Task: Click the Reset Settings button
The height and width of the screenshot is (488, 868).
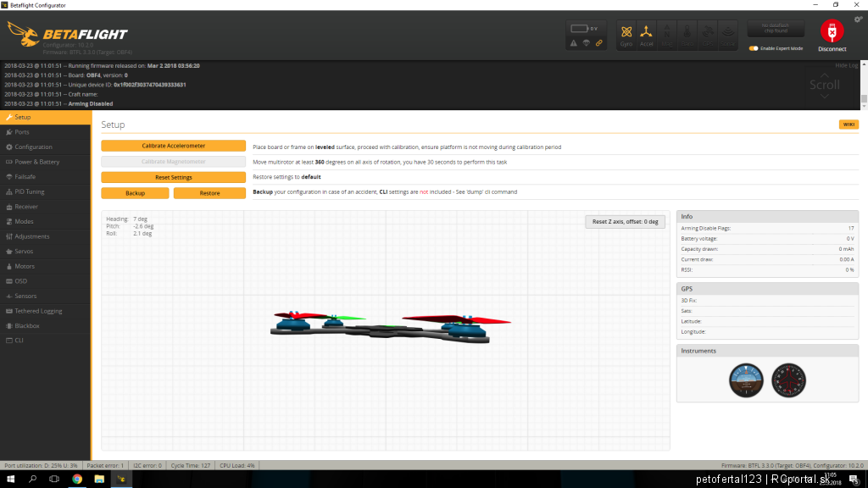Action: click(173, 178)
